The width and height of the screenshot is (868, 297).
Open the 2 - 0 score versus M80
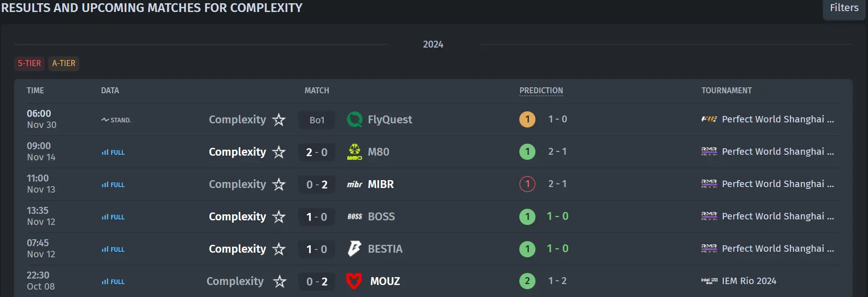tap(317, 152)
